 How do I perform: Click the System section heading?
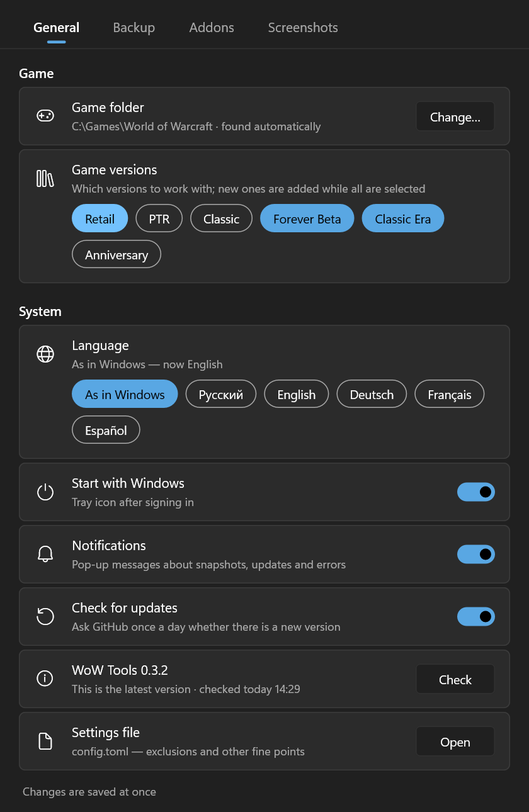coord(40,312)
